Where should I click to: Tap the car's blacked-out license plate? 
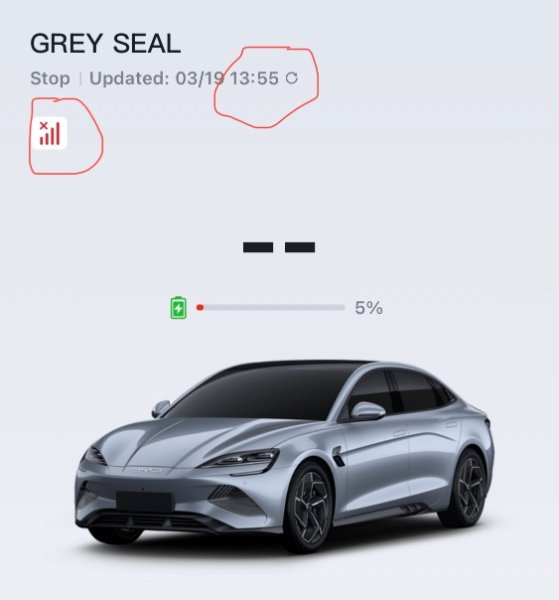point(144,501)
